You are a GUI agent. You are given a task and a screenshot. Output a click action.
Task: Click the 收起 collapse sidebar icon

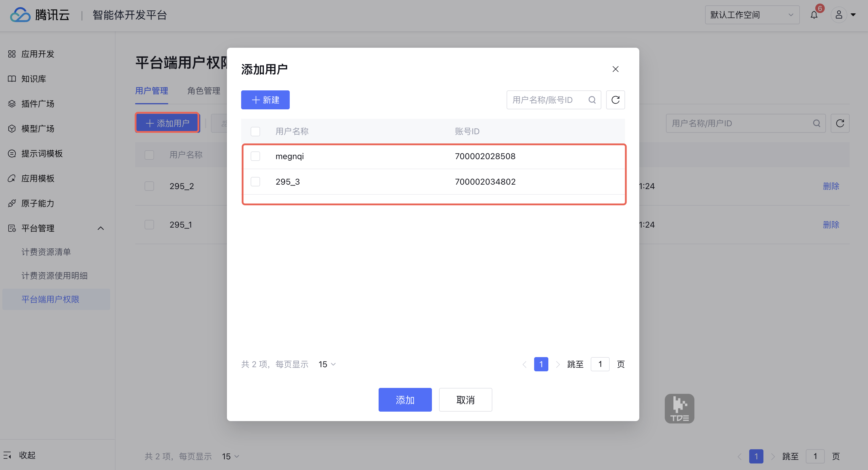point(7,455)
